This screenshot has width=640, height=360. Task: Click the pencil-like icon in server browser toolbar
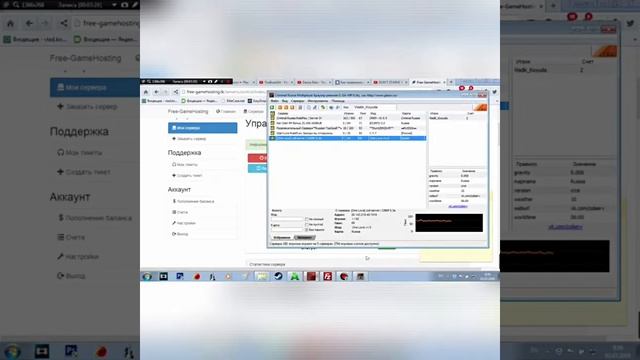(315, 107)
